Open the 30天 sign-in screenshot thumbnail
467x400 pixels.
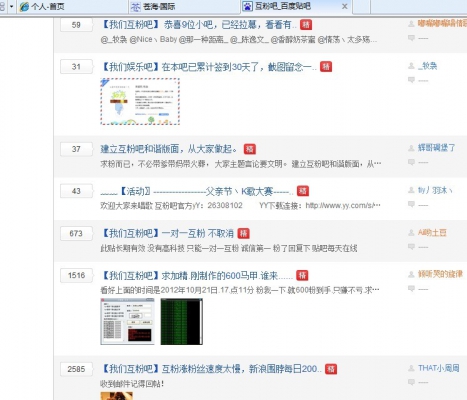point(140,102)
